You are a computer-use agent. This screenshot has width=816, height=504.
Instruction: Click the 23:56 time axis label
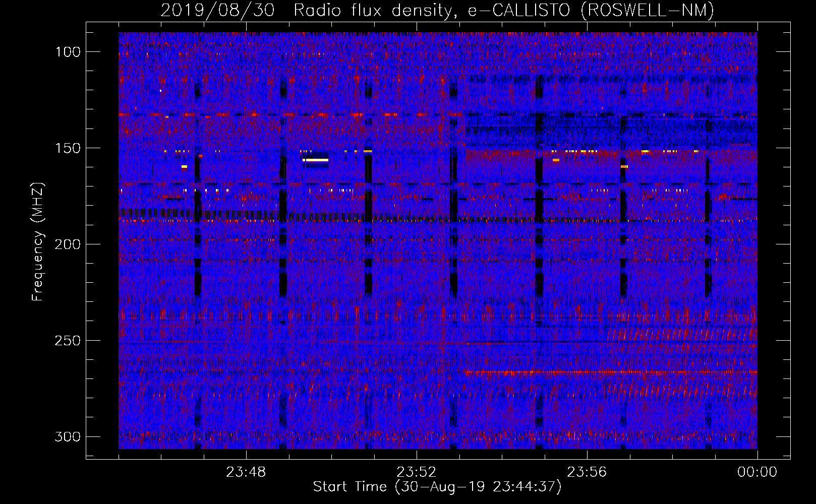(587, 472)
